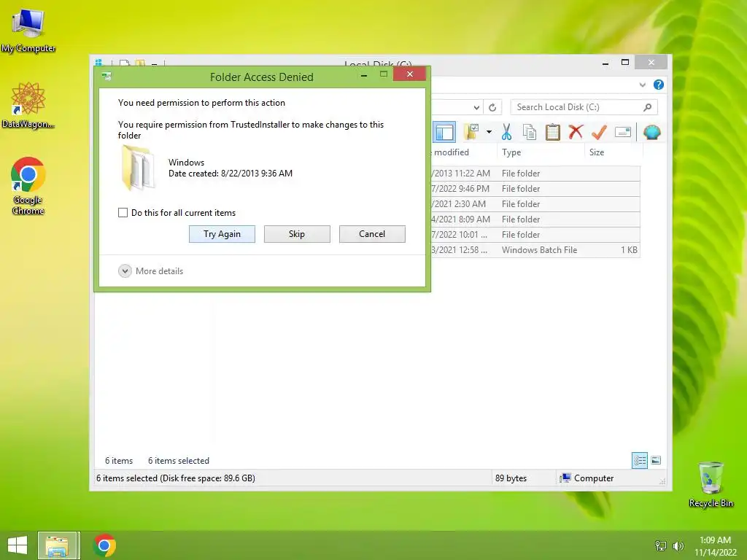
Task: Minimize the Folder Access Denied dialog
Action: [x=364, y=75]
